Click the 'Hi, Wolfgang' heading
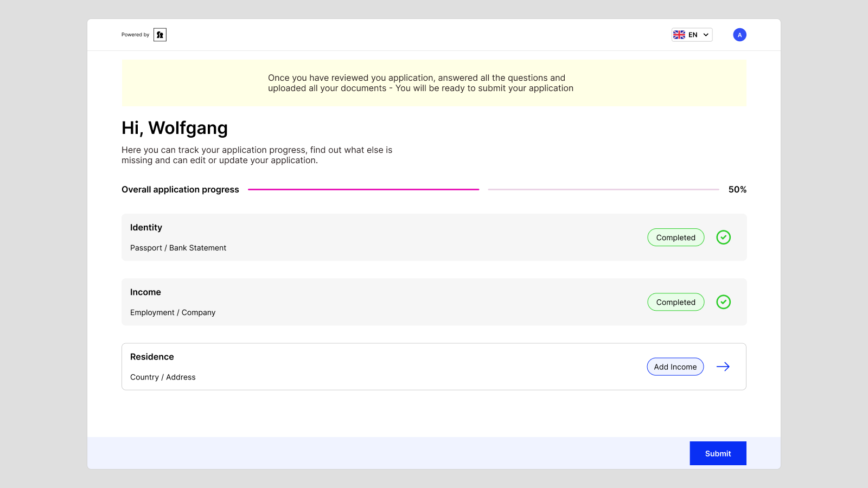Screen dimensions: 868x488 (175, 128)
